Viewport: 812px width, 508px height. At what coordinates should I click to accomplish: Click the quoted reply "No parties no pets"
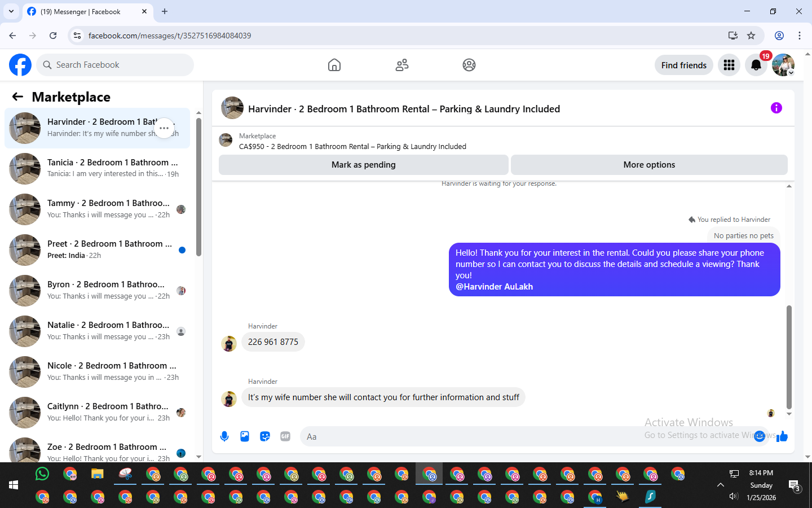coord(744,235)
